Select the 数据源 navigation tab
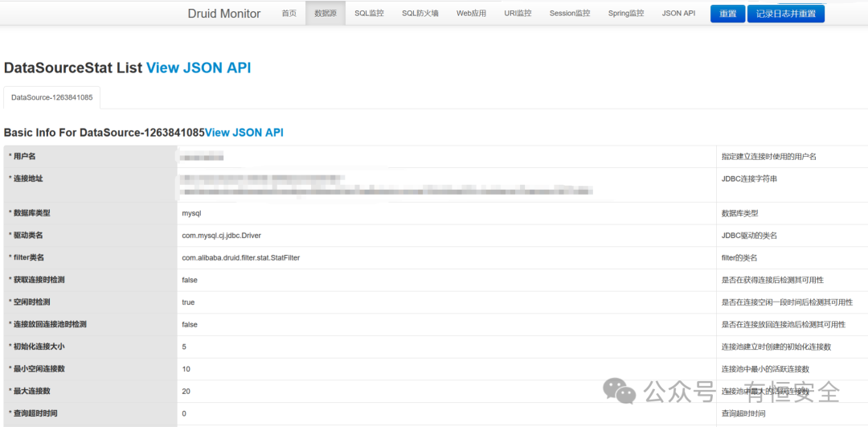Viewport: 868px width, 427px height. 325,14
